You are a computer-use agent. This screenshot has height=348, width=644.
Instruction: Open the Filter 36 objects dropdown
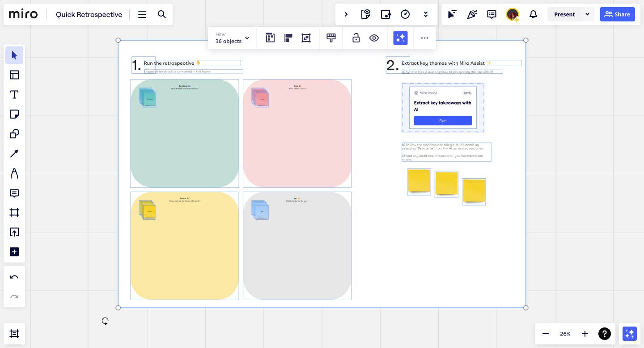pyautogui.click(x=232, y=38)
